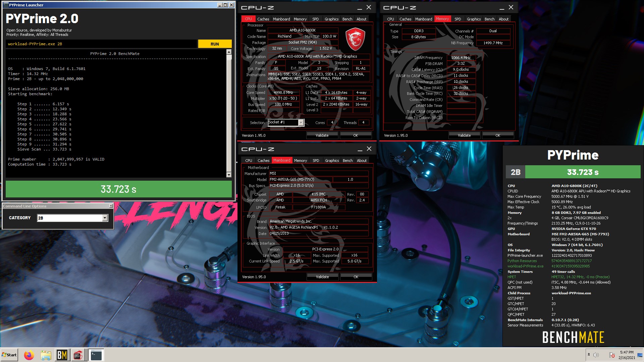Click OK in the Mainboard CPU-Z window
Viewport: 644px width, 362px height.
[356, 277]
